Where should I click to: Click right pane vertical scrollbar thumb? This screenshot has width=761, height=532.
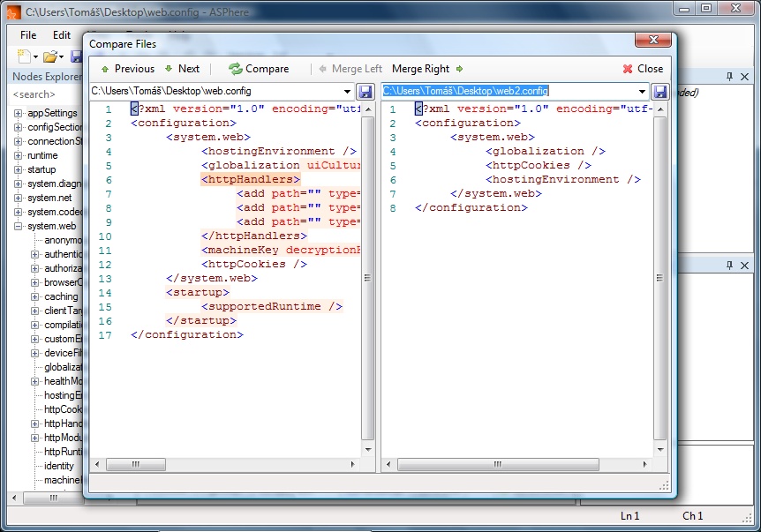[x=660, y=278]
